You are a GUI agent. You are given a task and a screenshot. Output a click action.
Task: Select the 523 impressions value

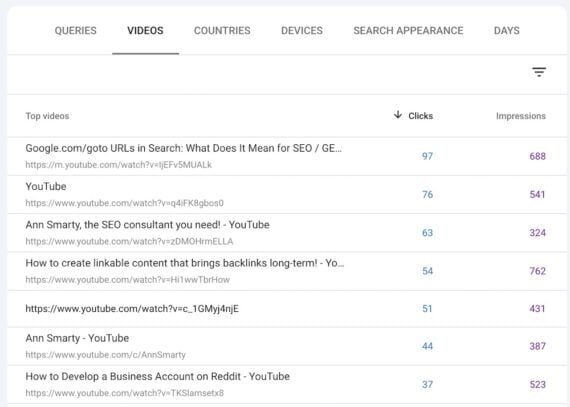tap(538, 384)
